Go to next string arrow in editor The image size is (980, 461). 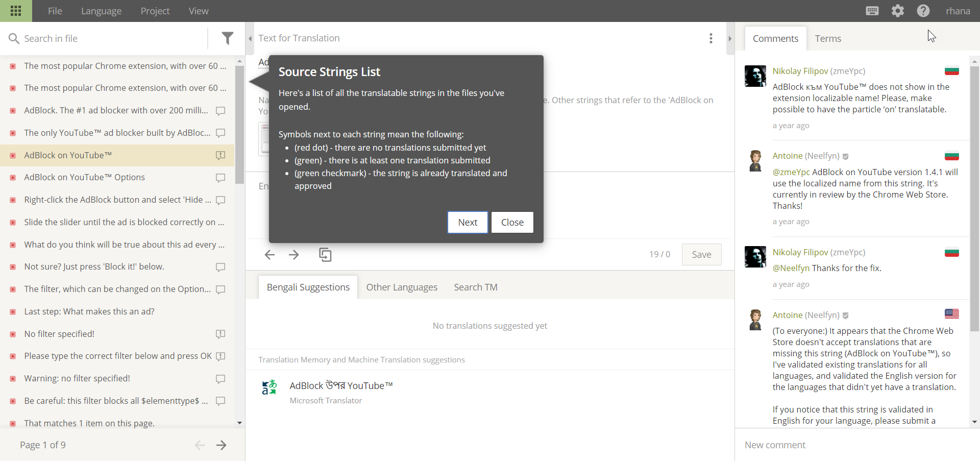click(294, 254)
